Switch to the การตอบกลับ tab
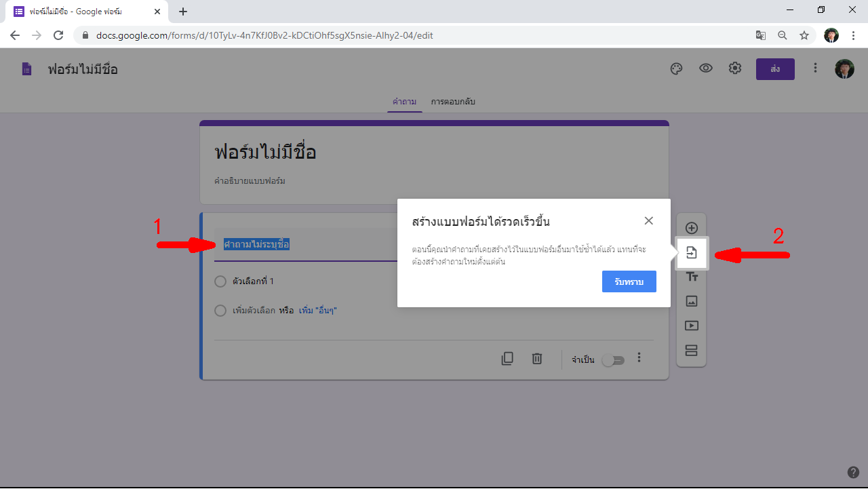Screen dimensions: 868x489 (x=453, y=102)
